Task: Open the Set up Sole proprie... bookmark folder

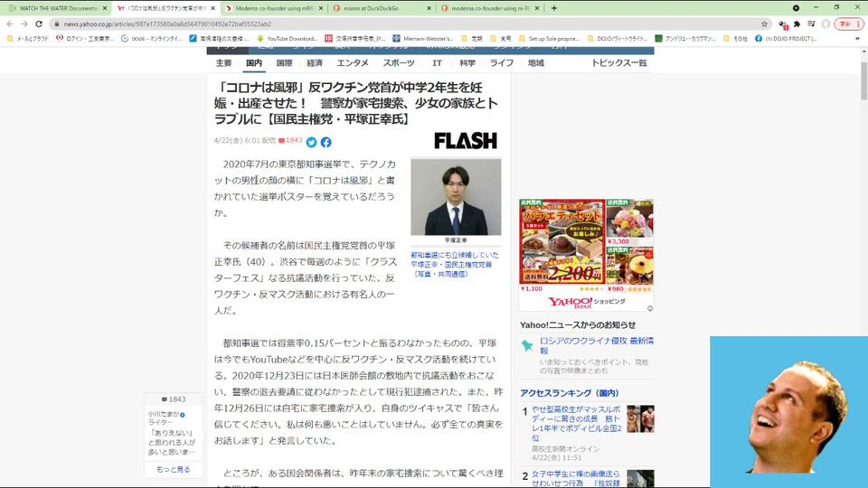Action: [x=550, y=39]
